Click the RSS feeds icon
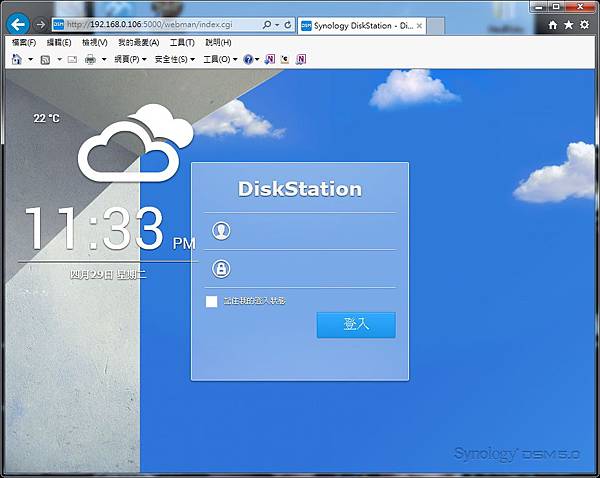The height and width of the screenshot is (478, 600). (45, 59)
